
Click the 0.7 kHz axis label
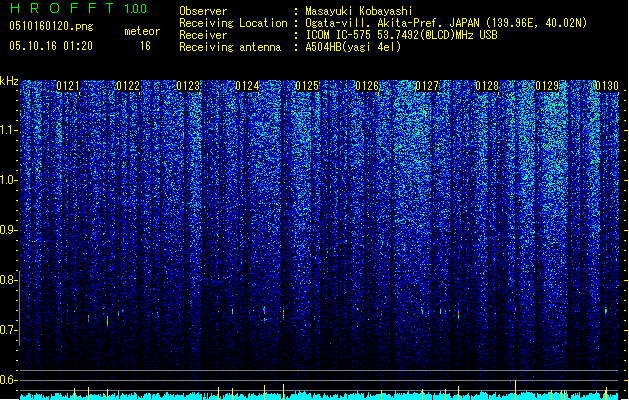click(x=8, y=330)
